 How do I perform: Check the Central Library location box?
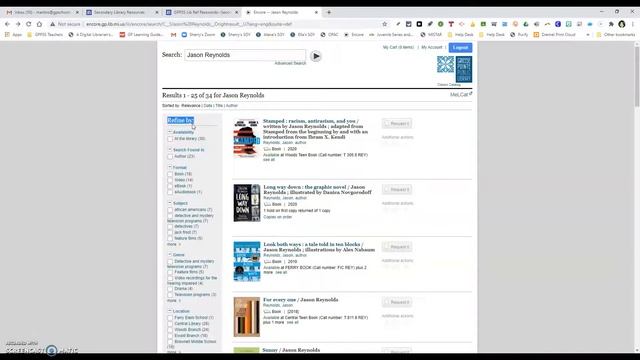point(170,324)
